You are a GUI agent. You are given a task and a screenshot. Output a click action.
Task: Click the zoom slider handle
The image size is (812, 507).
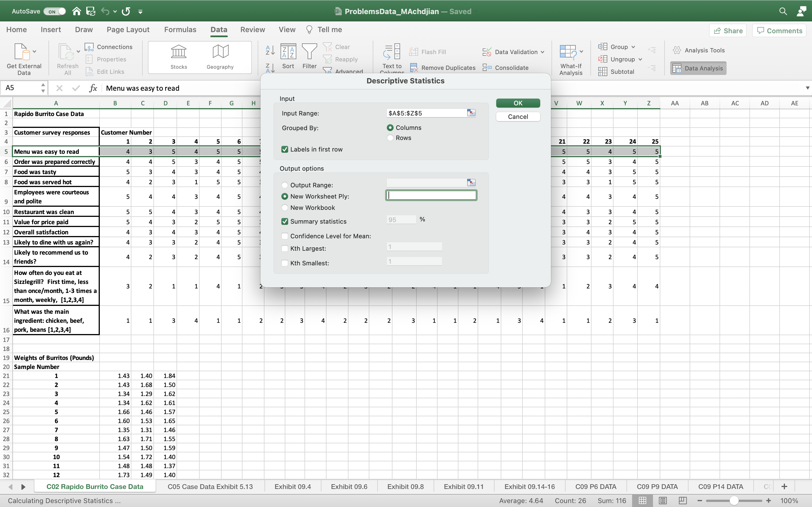734,501
